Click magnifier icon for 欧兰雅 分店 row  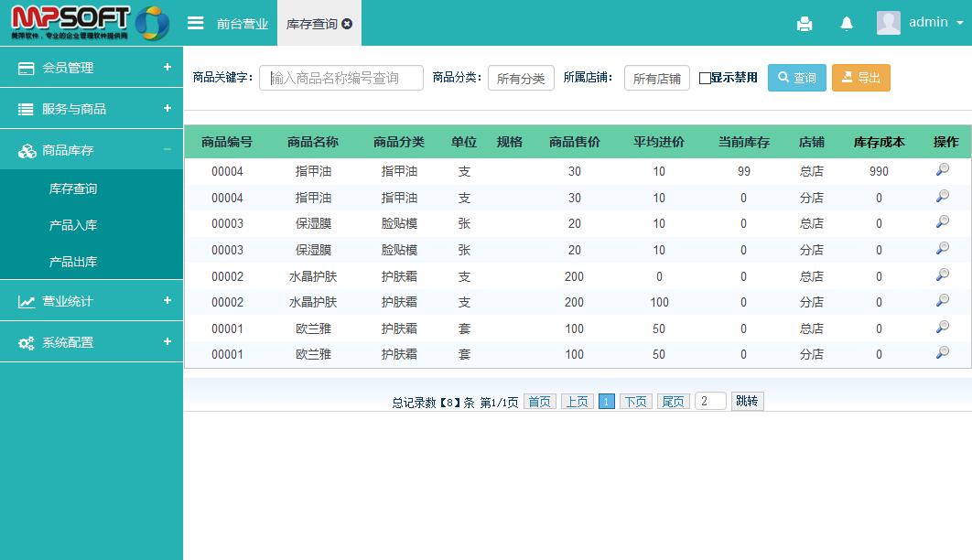click(x=942, y=353)
